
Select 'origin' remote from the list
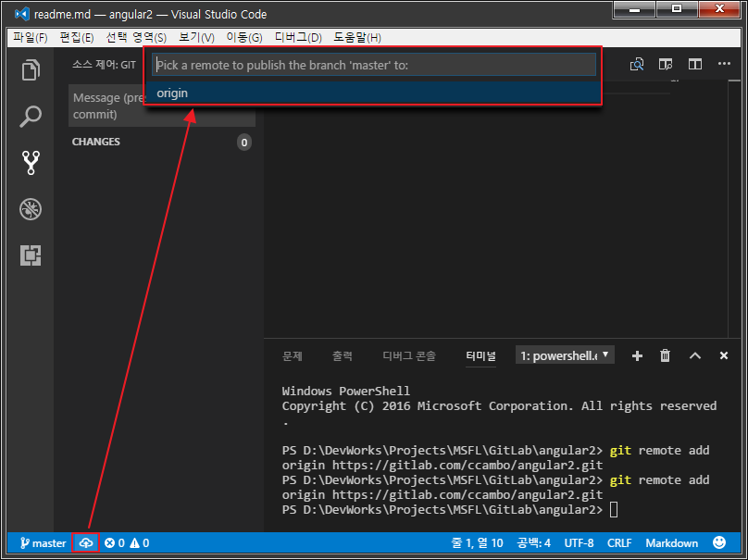coord(172,93)
